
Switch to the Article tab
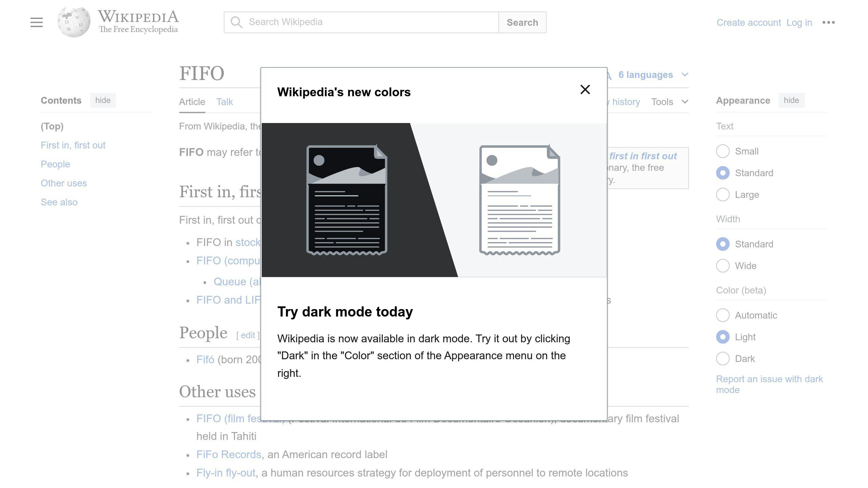tap(192, 102)
